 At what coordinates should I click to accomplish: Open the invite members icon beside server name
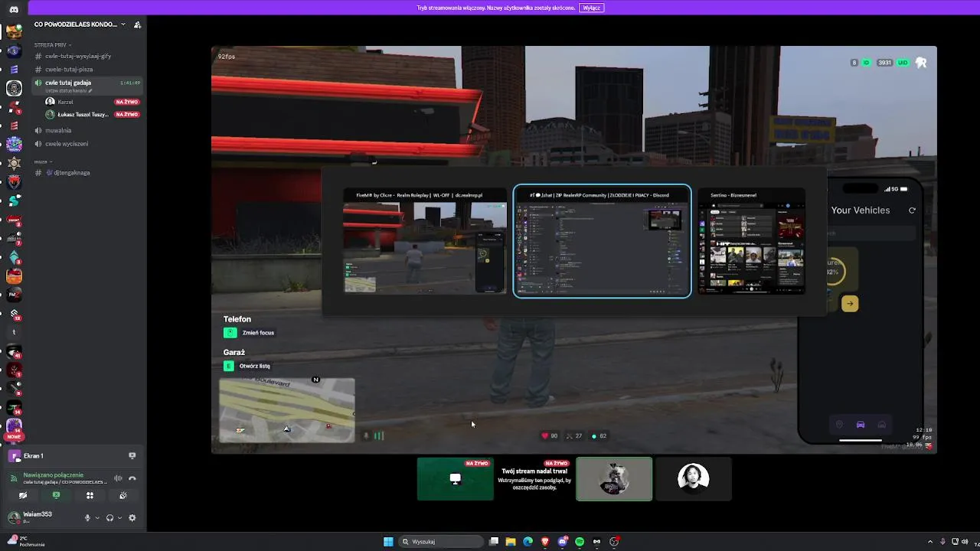[137, 24]
